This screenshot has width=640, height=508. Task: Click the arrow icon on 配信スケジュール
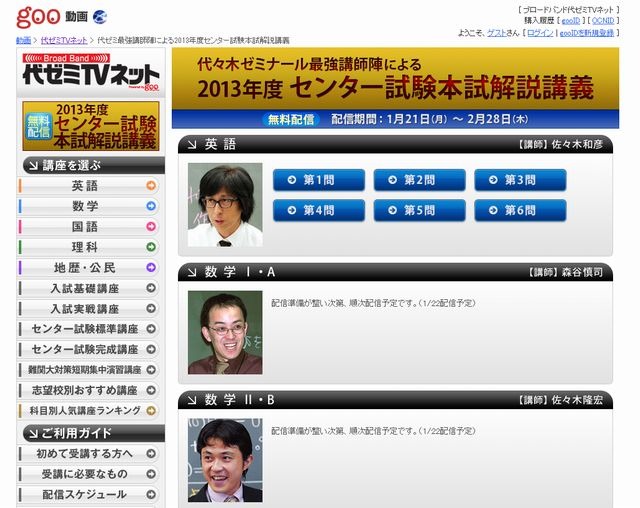151,494
